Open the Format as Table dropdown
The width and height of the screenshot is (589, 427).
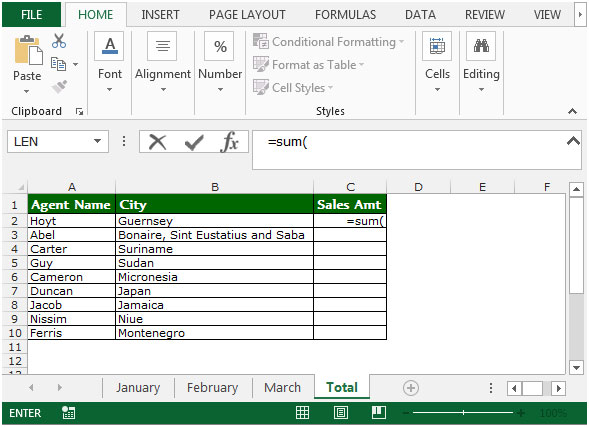(x=309, y=65)
